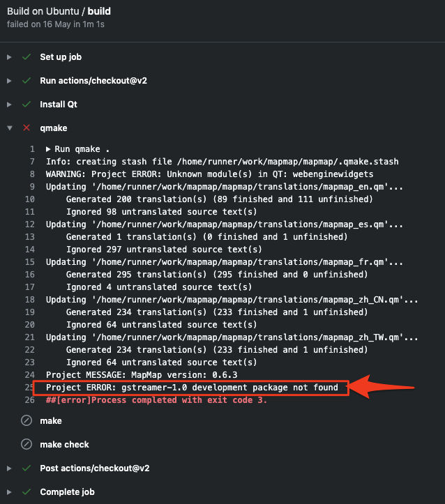Viewport: 445px width, 504px height.
Task: Expand the Run qmake . command line
Action: tap(48, 149)
